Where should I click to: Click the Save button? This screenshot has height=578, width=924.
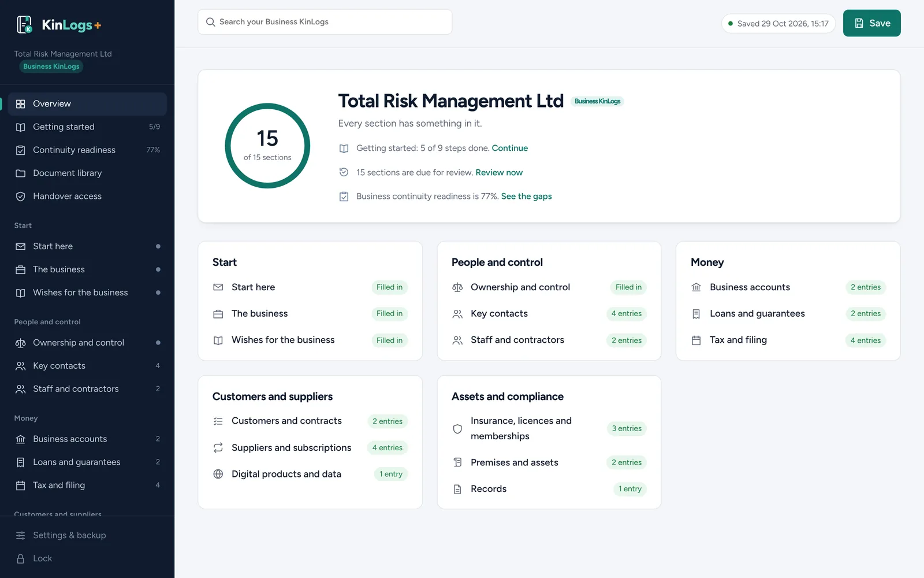pos(872,23)
